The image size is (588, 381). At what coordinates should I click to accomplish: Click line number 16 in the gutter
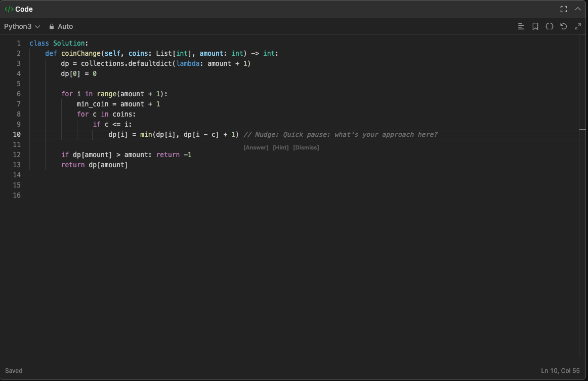[17, 195]
